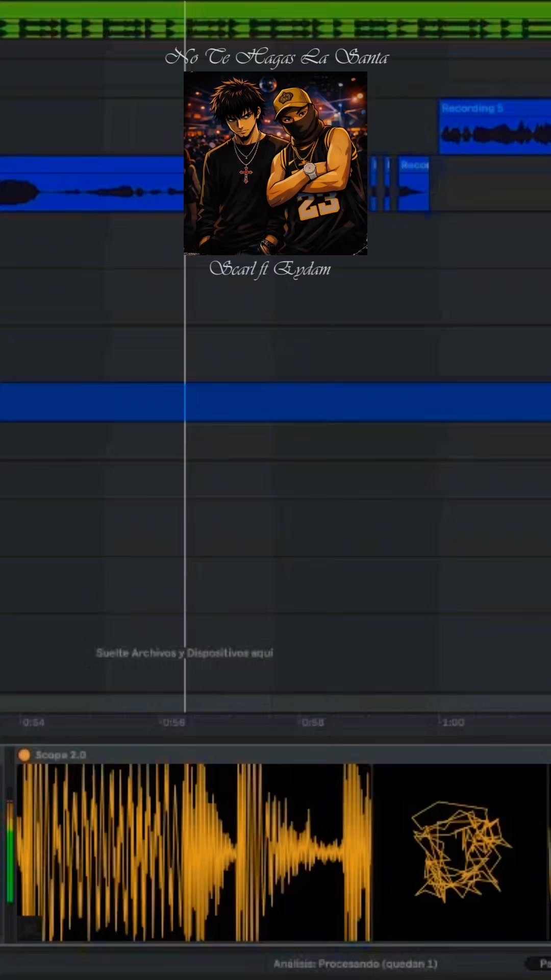This screenshot has height=980, width=551.
Task: Click the 0:54 timeline ruler mark
Action: (x=34, y=722)
